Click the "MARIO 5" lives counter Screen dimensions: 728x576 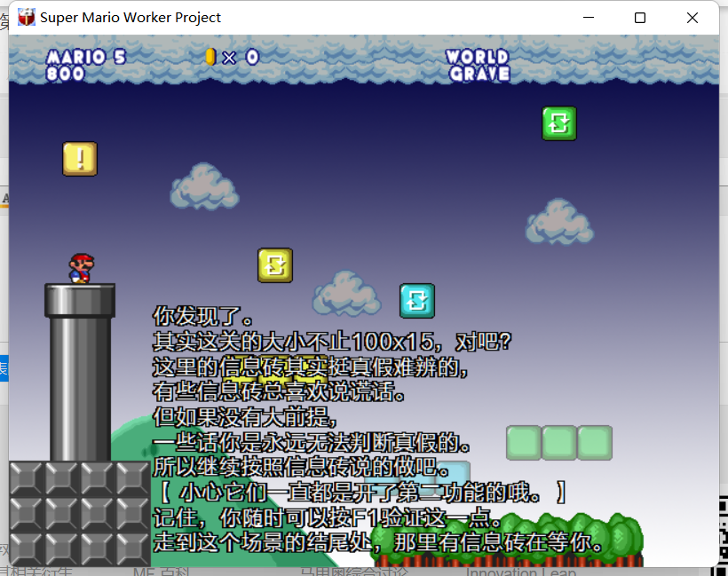(86, 57)
